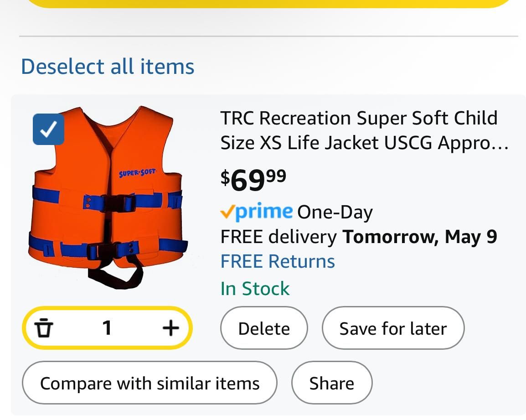Click the trash can icon in quantity stepper
The height and width of the screenshot is (420, 526).
tap(44, 328)
